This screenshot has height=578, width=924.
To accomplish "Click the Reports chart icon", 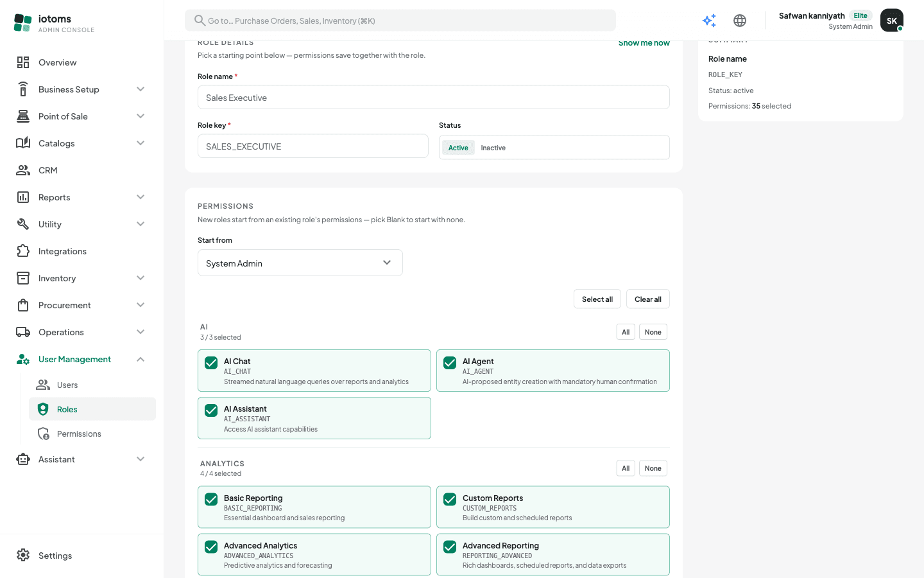I will coord(23,197).
